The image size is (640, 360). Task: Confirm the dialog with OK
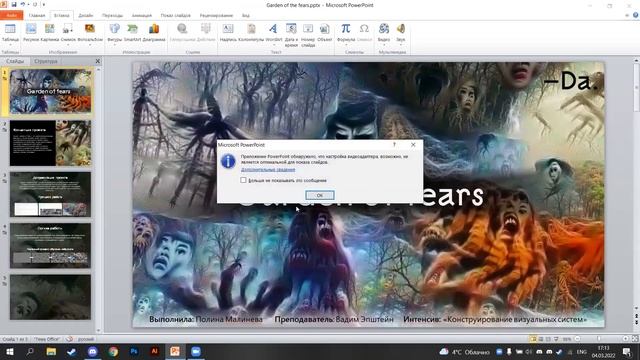[320, 195]
